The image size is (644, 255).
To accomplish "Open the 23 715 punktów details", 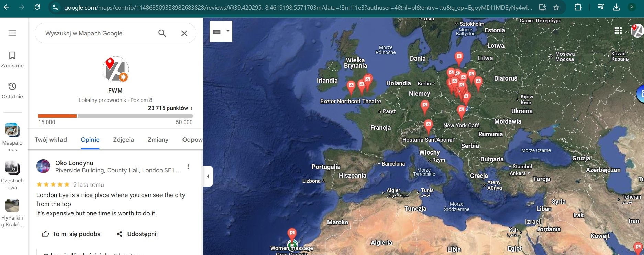I will [170, 108].
